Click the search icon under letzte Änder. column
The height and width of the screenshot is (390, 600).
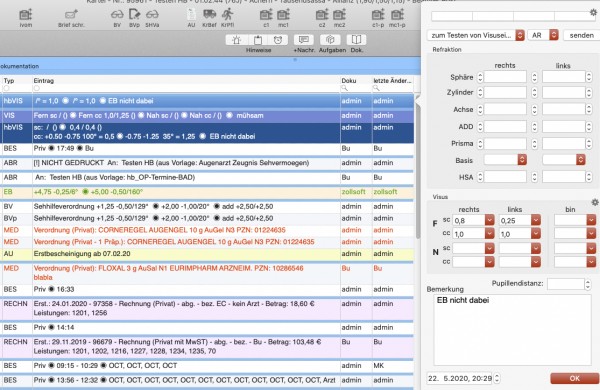[376, 88]
